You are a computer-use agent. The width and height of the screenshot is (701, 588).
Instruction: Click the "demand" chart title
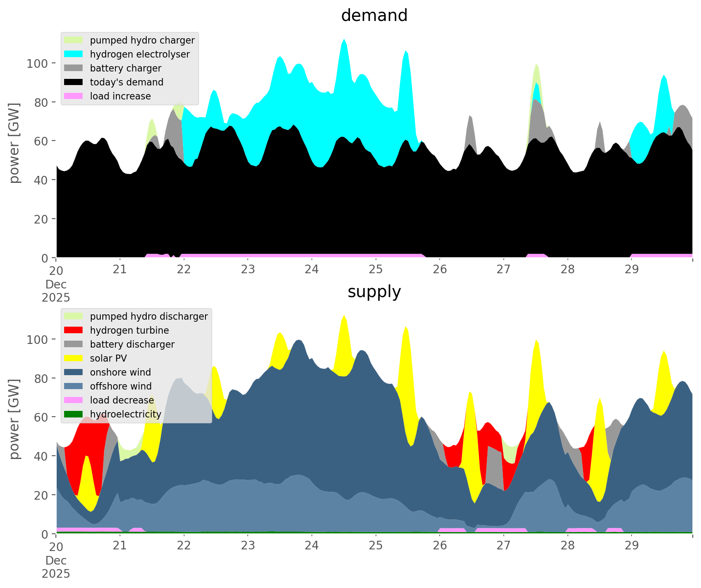374,16
